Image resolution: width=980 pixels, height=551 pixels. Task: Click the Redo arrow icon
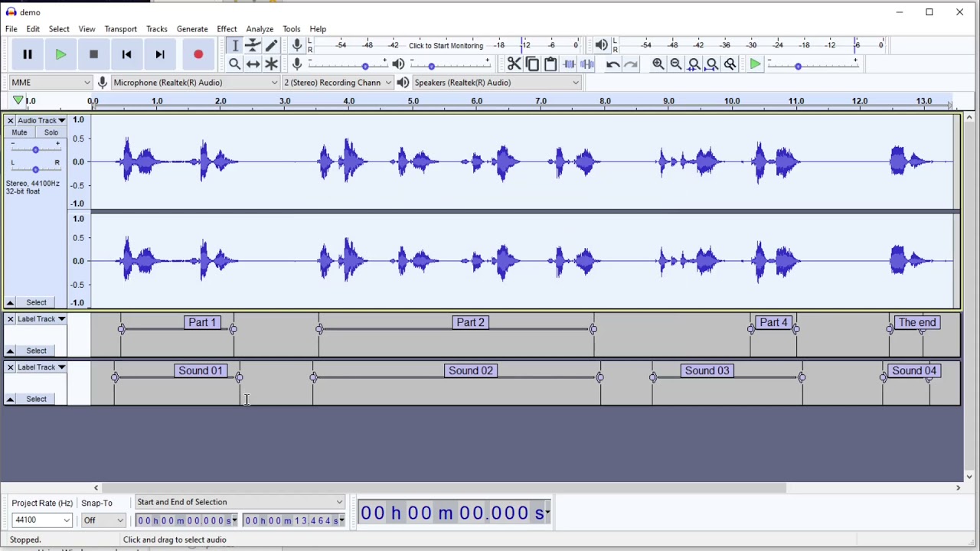tap(631, 64)
